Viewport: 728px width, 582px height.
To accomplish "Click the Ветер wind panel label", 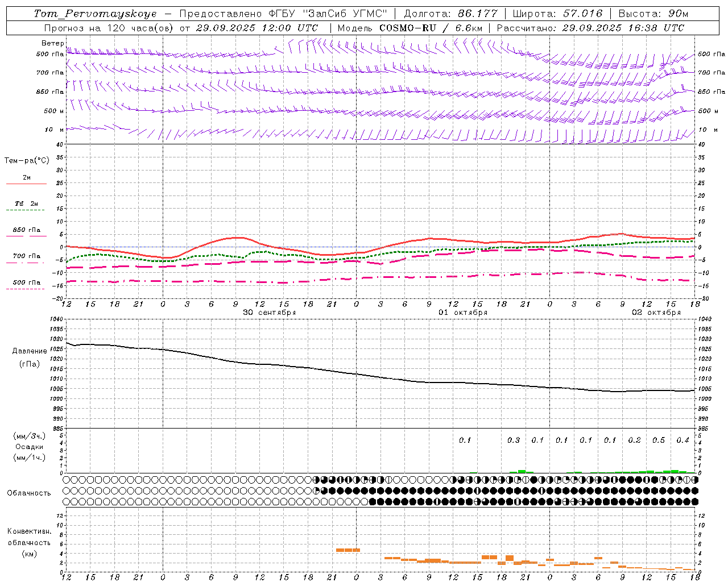I will [x=52, y=43].
